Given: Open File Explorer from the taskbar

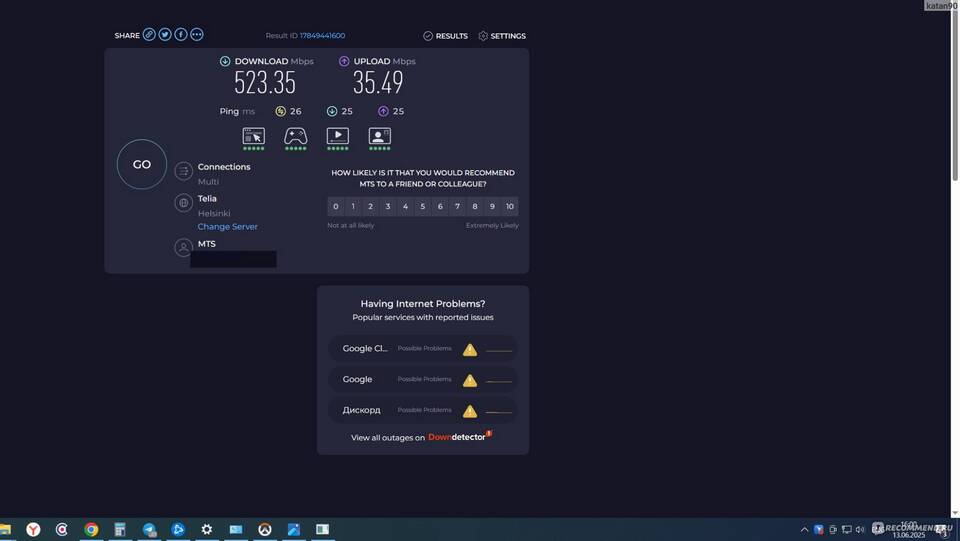Looking at the screenshot, I should [x=5, y=529].
